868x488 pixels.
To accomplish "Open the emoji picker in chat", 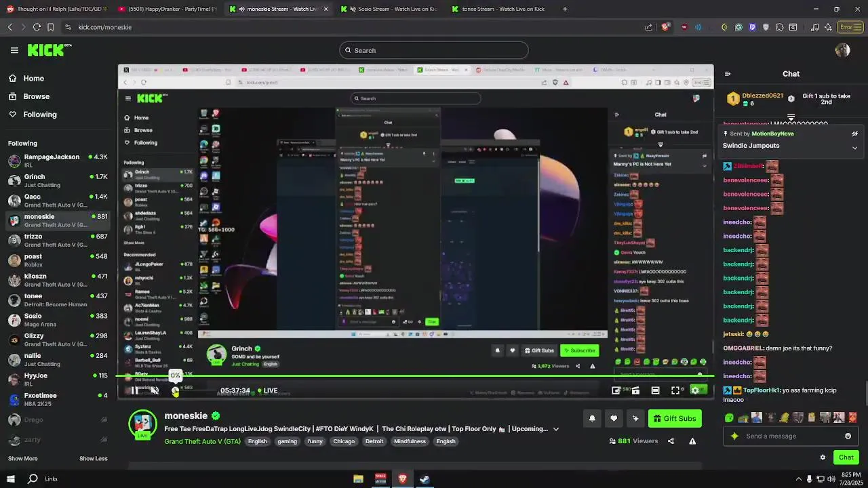I will pos(848,436).
